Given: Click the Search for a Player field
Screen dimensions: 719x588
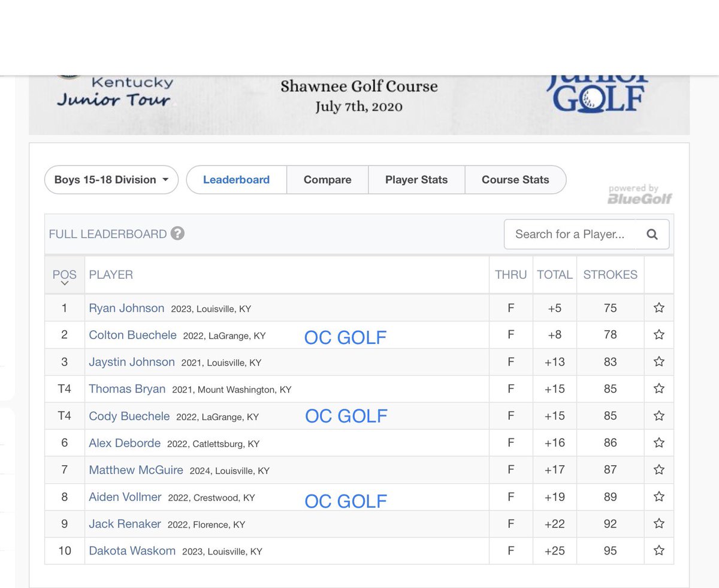Looking at the screenshot, I should [569, 234].
